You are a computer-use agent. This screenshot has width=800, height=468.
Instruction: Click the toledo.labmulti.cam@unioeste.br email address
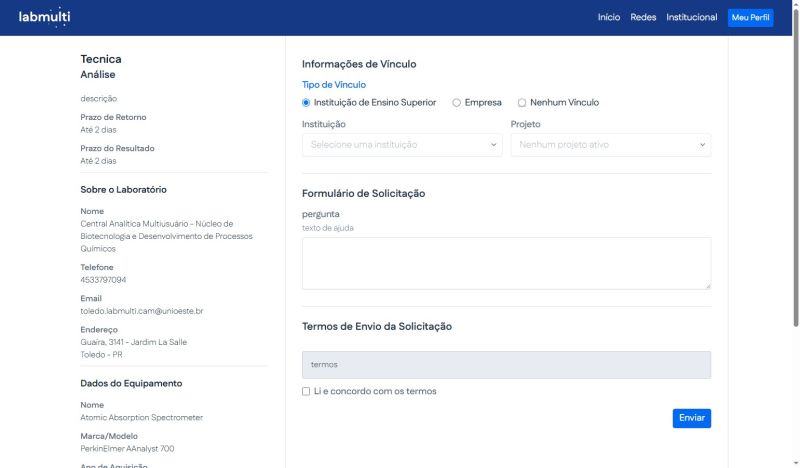142,311
